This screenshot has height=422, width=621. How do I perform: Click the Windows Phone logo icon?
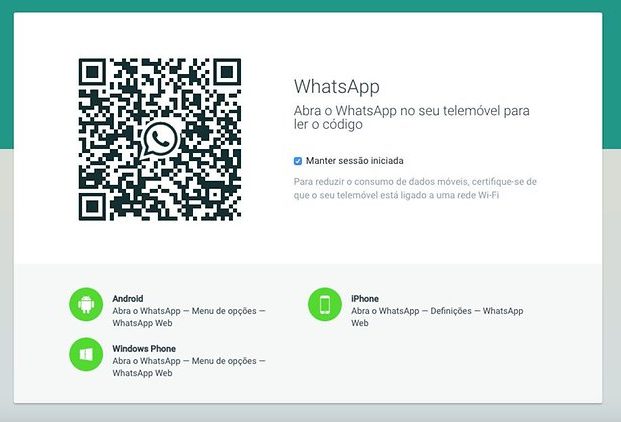[x=86, y=354]
